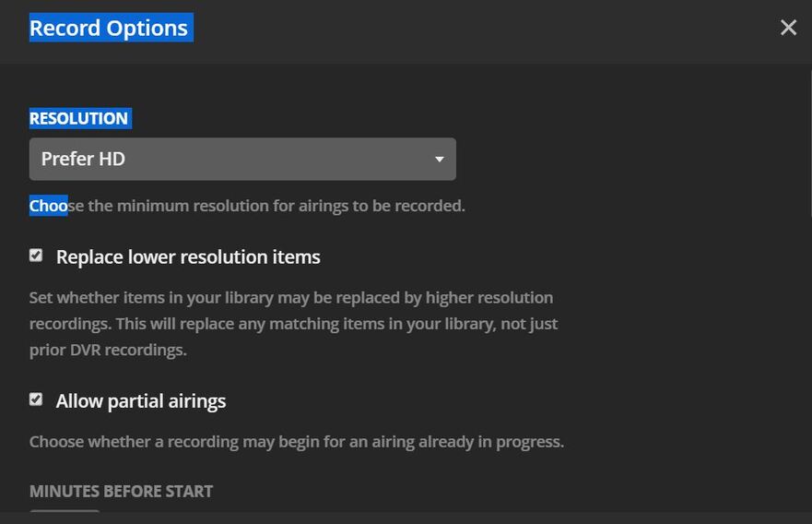Click the arrow on the resolution selector
812x524 pixels.
point(440,159)
